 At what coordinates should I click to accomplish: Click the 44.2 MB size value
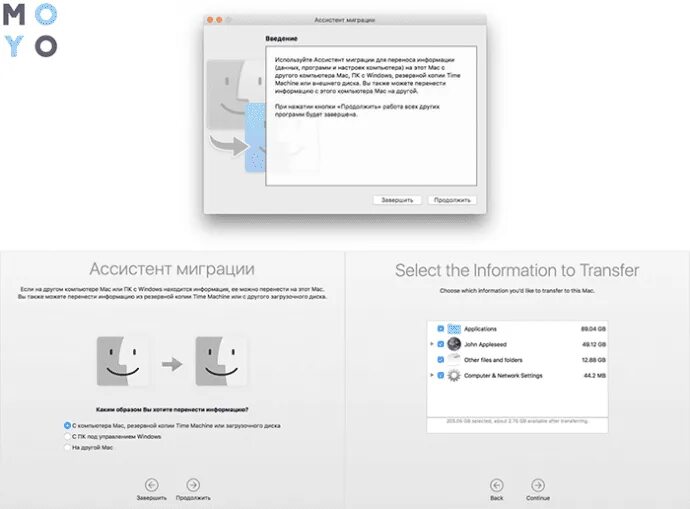(x=595, y=375)
